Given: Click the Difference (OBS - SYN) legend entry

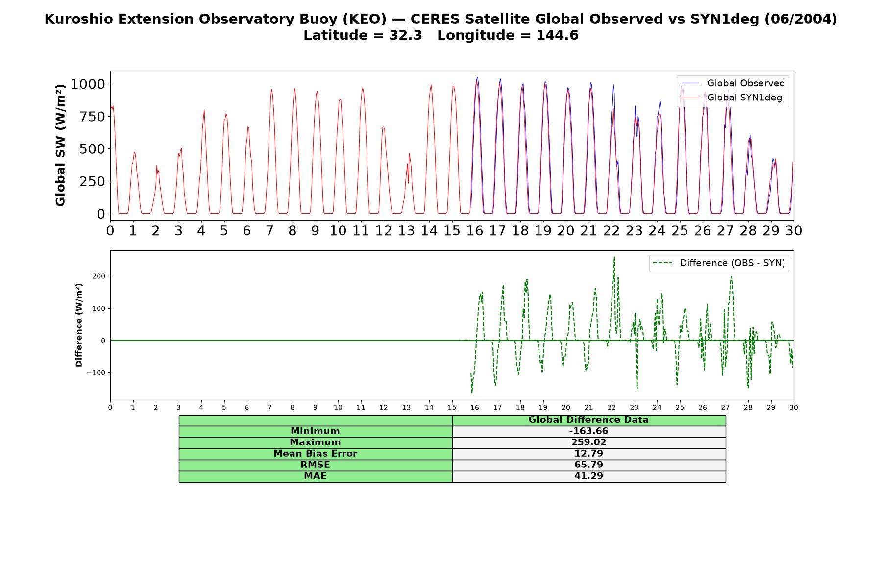Looking at the screenshot, I should pyautogui.click(x=719, y=263).
